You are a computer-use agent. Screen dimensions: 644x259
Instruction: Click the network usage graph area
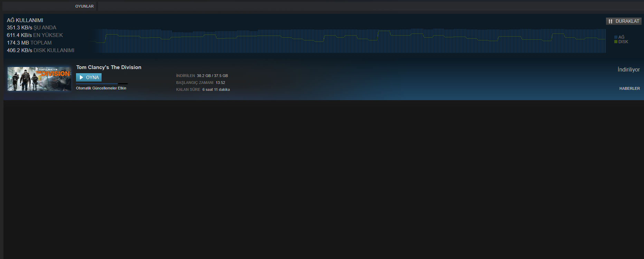tap(347, 41)
